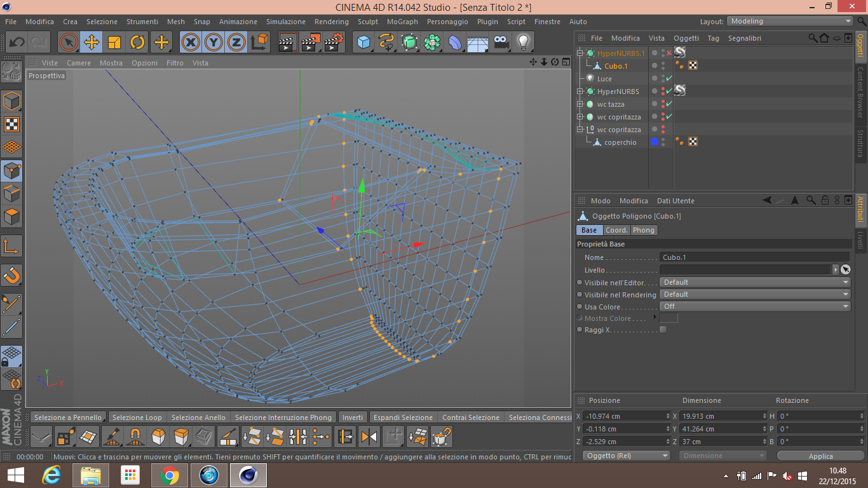Select the Magnet tool in bottom toolbar
The width and height of the screenshot is (868, 488).
pos(134,437)
